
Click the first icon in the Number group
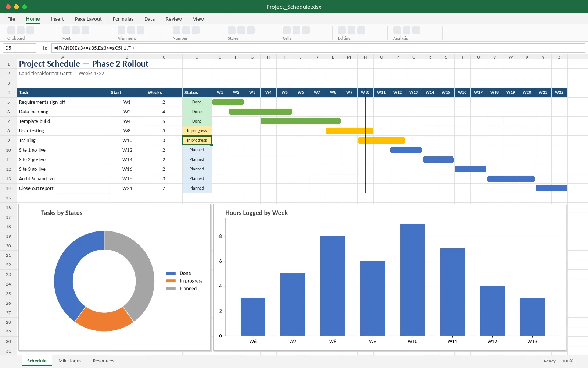pos(177,31)
